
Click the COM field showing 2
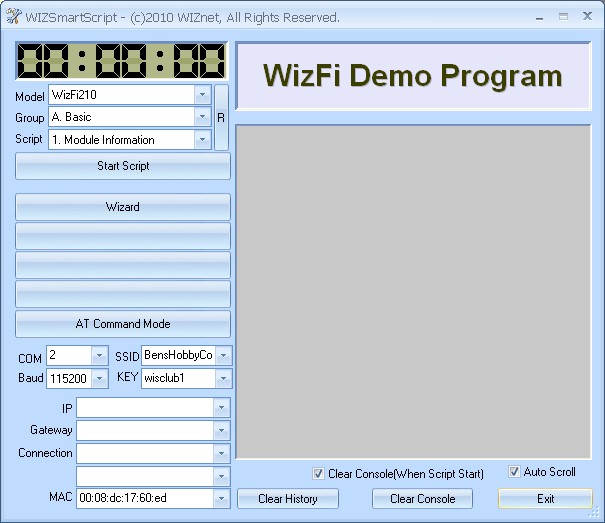click(69, 355)
